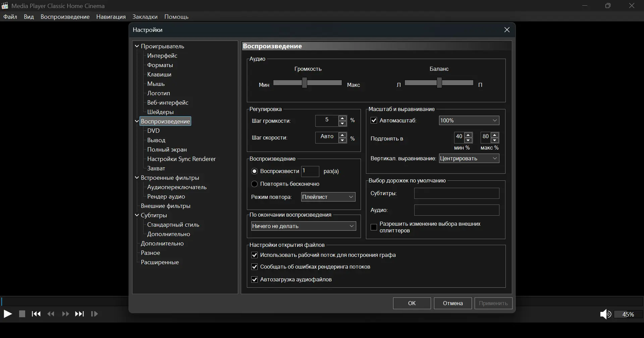The width and height of the screenshot is (644, 338).
Task: Open the 'Вид' menu
Action: coord(29,16)
